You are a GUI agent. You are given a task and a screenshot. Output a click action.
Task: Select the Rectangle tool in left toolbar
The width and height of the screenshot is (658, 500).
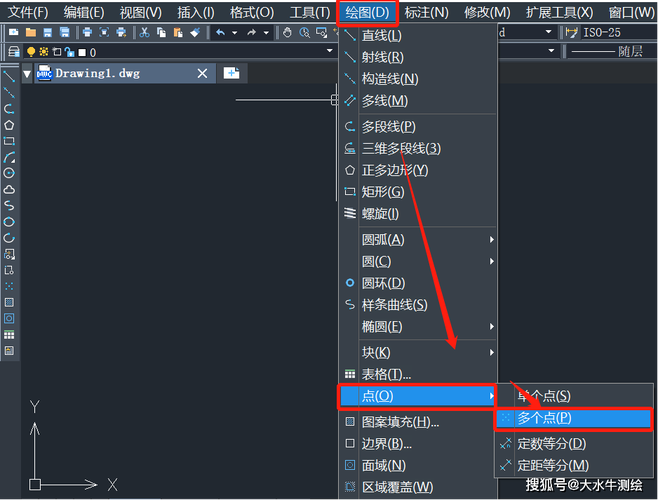[x=9, y=141]
